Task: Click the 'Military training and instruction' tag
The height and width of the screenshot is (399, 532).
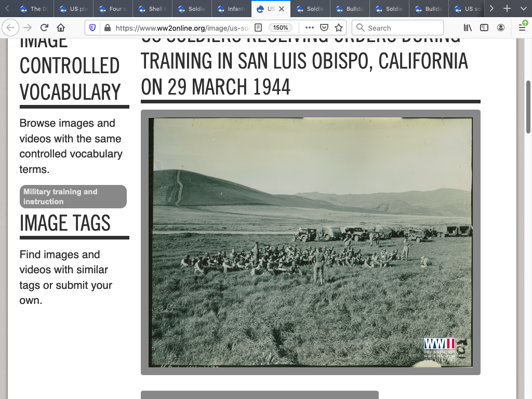Action: [73, 196]
